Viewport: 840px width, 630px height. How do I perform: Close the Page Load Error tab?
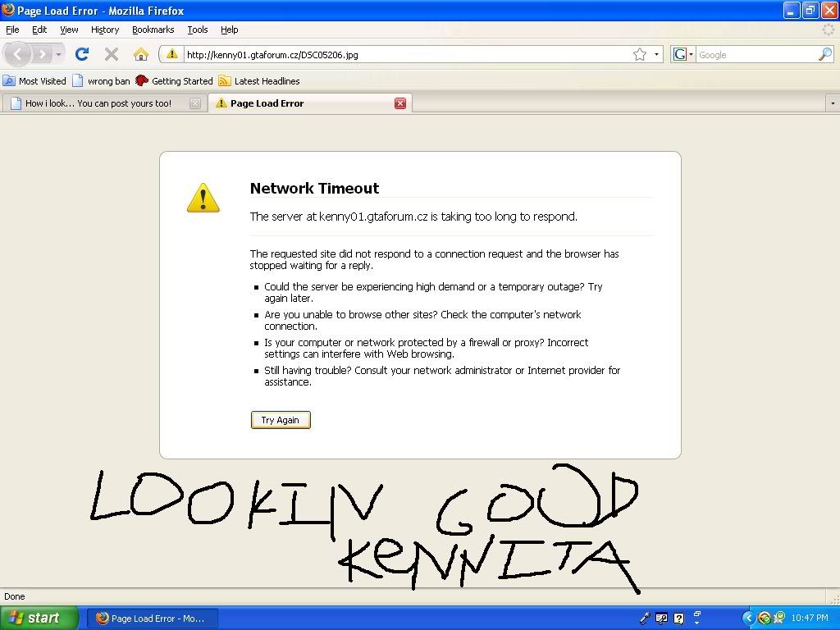click(400, 103)
